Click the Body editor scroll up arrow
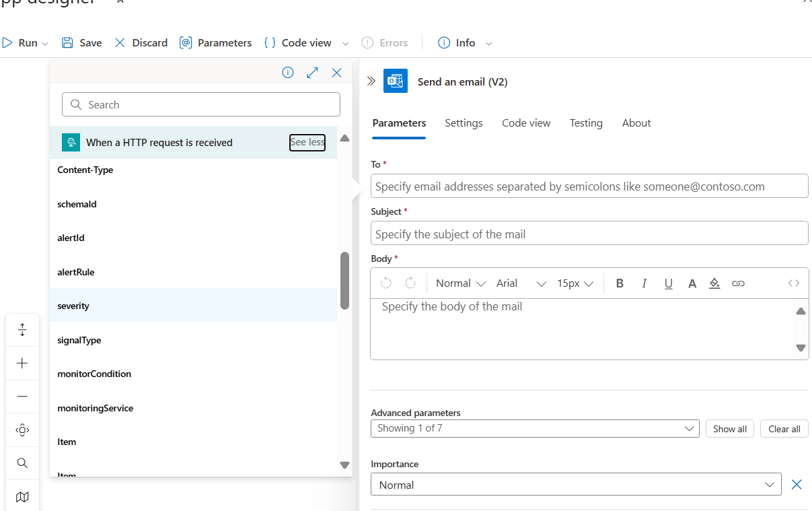 point(801,311)
